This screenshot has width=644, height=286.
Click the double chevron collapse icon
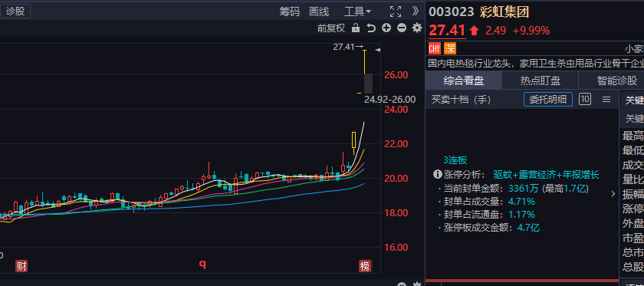coord(416,11)
